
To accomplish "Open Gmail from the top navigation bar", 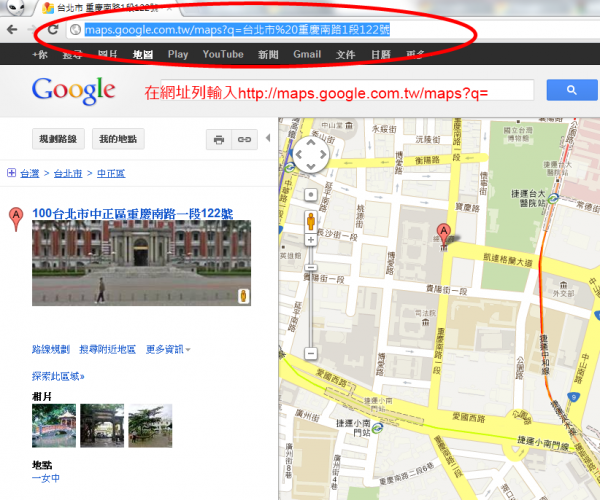I will [x=307, y=54].
